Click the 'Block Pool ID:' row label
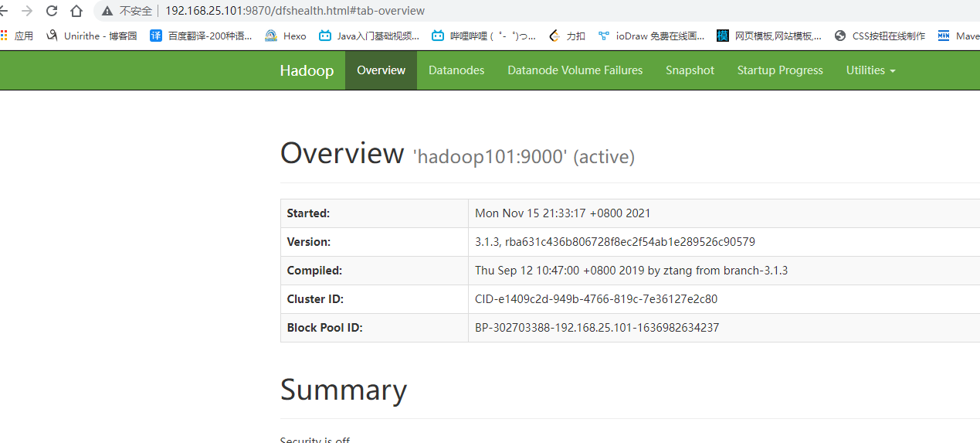 324,328
